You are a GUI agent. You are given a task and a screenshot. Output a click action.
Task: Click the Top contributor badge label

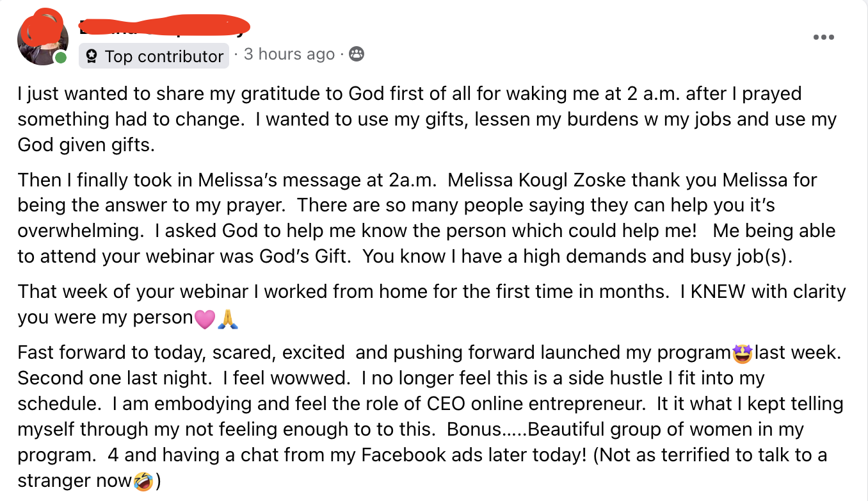164,56
